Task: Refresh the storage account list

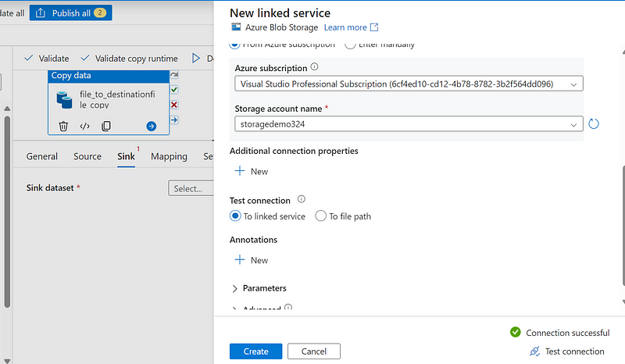Action: pyautogui.click(x=594, y=124)
